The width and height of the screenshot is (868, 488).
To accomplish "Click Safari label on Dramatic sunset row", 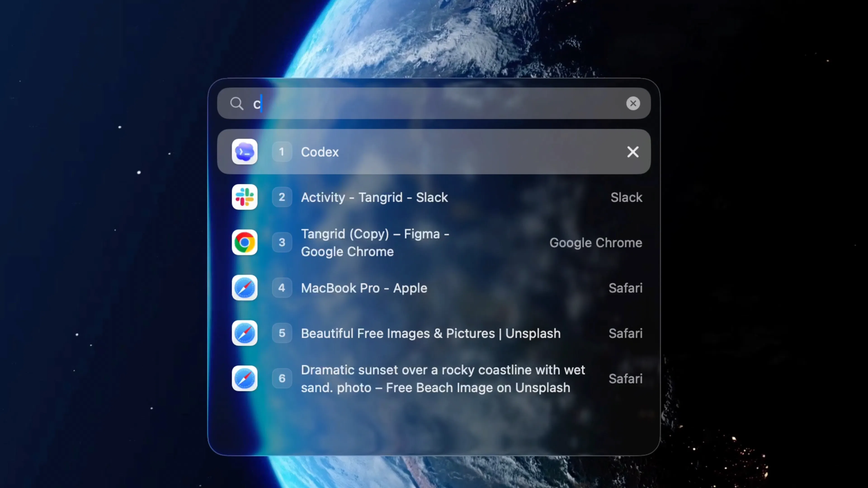I will pyautogui.click(x=625, y=379).
